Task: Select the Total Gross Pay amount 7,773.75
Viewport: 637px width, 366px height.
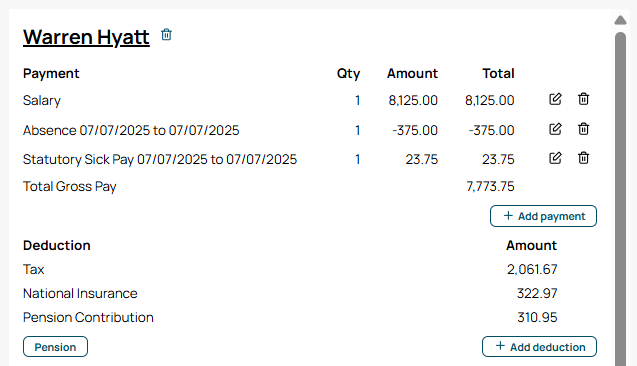Action: (490, 186)
